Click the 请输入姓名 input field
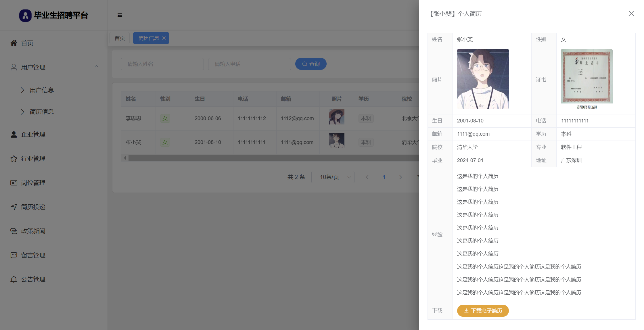This screenshot has width=644, height=330. pos(162,64)
